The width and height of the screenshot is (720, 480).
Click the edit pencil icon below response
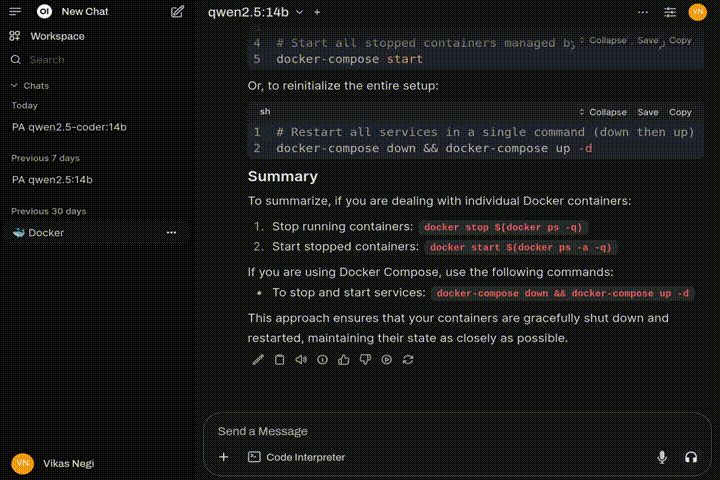tap(258, 360)
